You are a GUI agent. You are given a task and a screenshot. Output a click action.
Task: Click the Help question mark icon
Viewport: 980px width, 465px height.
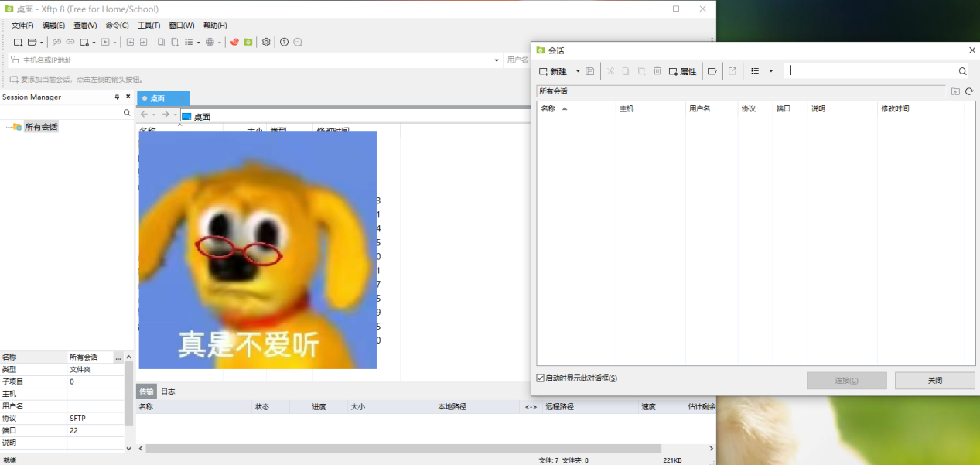point(284,42)
